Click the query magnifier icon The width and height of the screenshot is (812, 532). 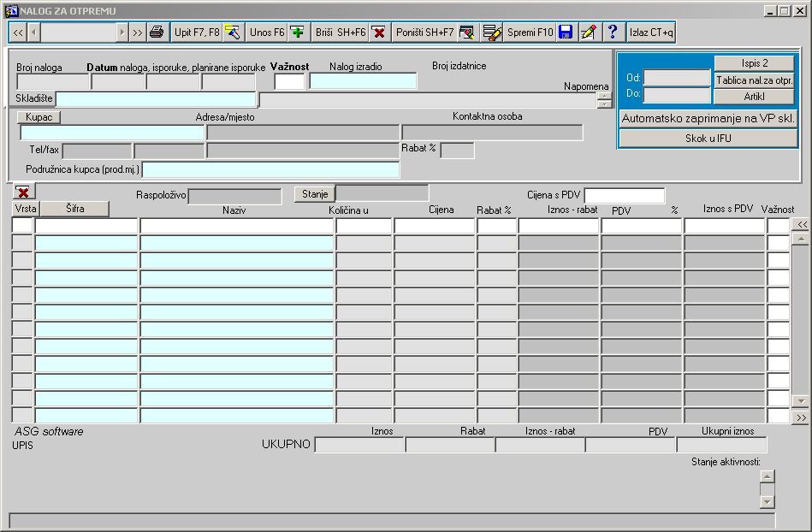233,33
